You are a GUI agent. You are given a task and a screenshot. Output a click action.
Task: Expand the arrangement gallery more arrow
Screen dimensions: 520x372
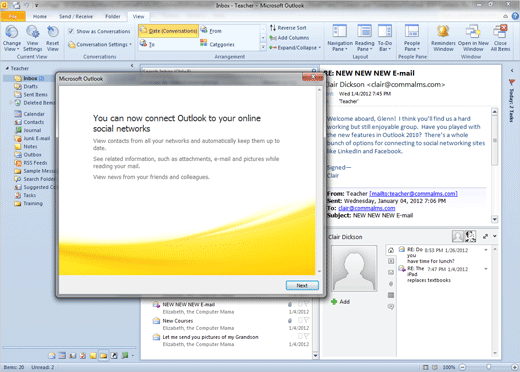click(263, 47)
